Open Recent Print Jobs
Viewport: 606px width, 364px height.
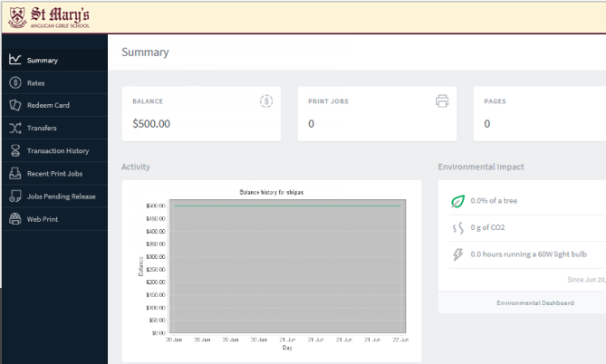click(x=55, y=174)
